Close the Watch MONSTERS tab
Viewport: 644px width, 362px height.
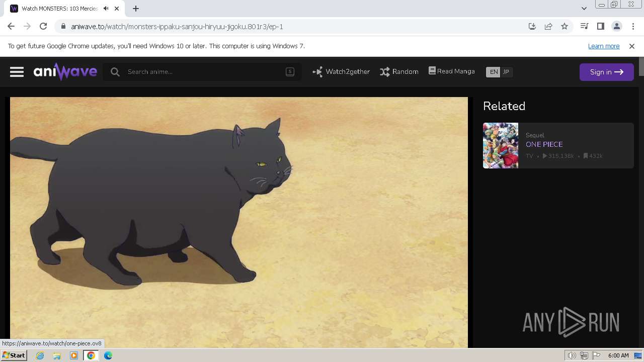pos(117,9)
